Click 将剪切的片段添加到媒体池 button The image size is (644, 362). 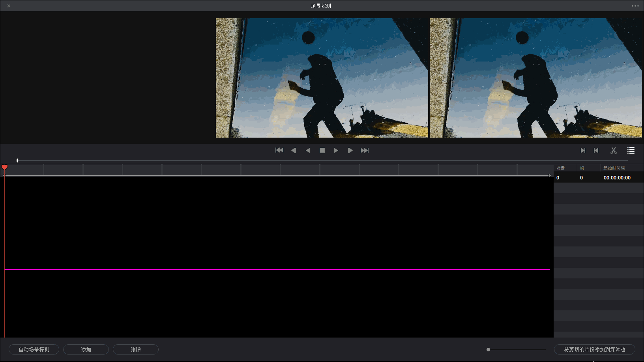point(595,349)
